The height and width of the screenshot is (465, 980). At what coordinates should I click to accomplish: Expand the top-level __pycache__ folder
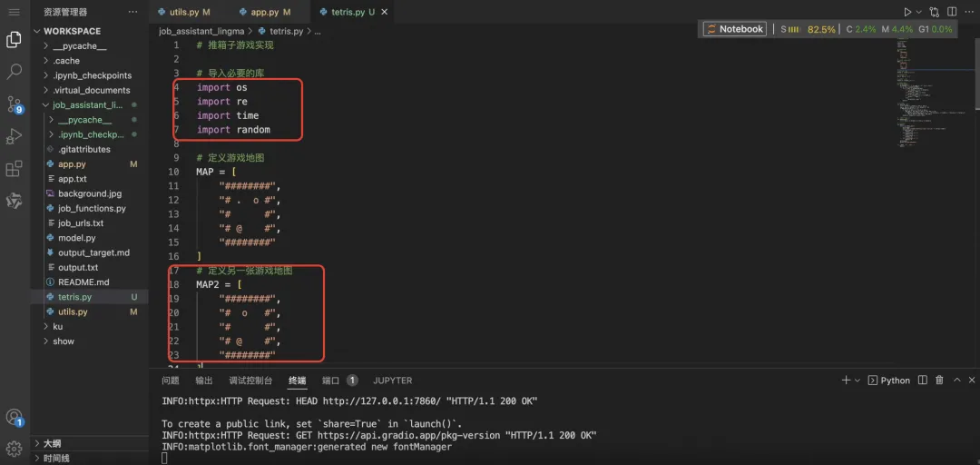coord(89,46)
